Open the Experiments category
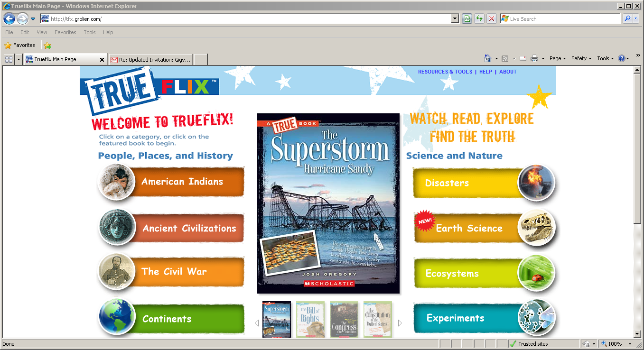This screenshot has width=644, height=350. pyautogui.click(x=484, y=318)
